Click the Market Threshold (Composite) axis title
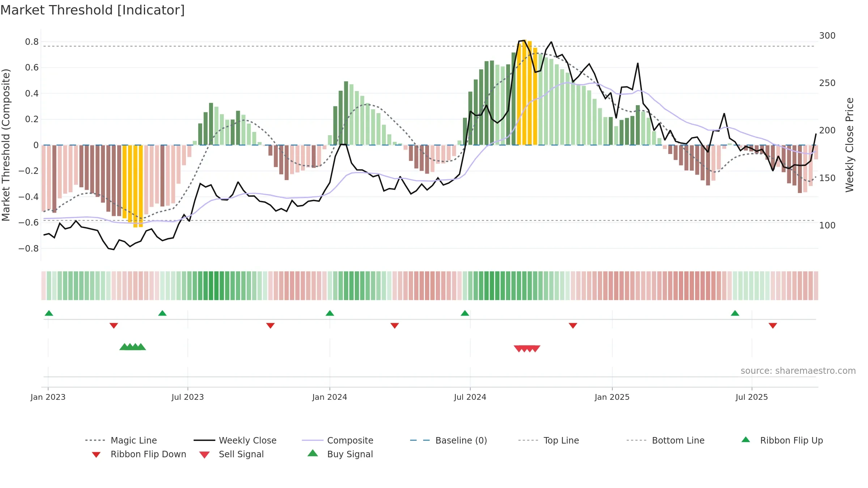Screen dimensions: 868x488 6,145
